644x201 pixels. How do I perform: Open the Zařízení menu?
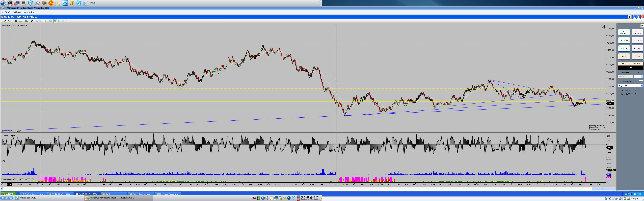17,12
